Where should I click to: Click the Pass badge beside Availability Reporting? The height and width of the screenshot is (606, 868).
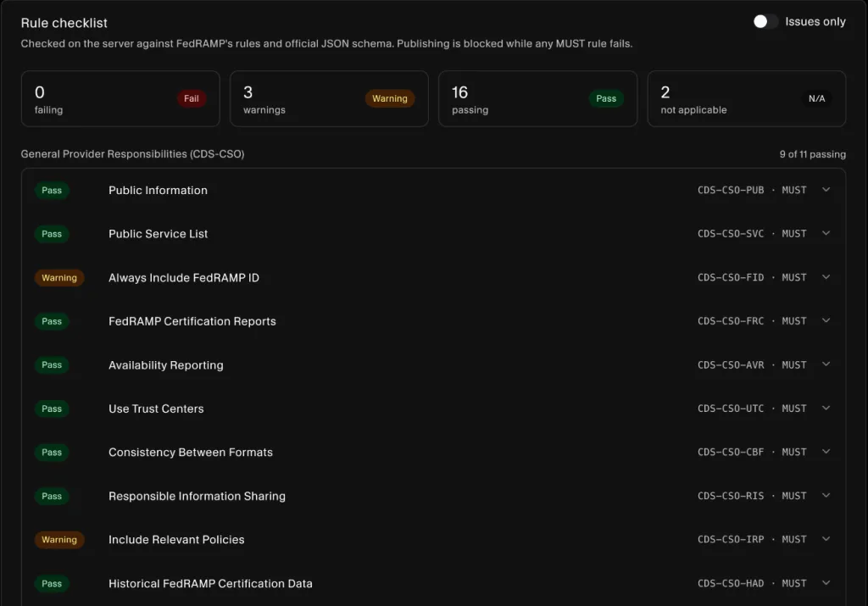point(52,364)
